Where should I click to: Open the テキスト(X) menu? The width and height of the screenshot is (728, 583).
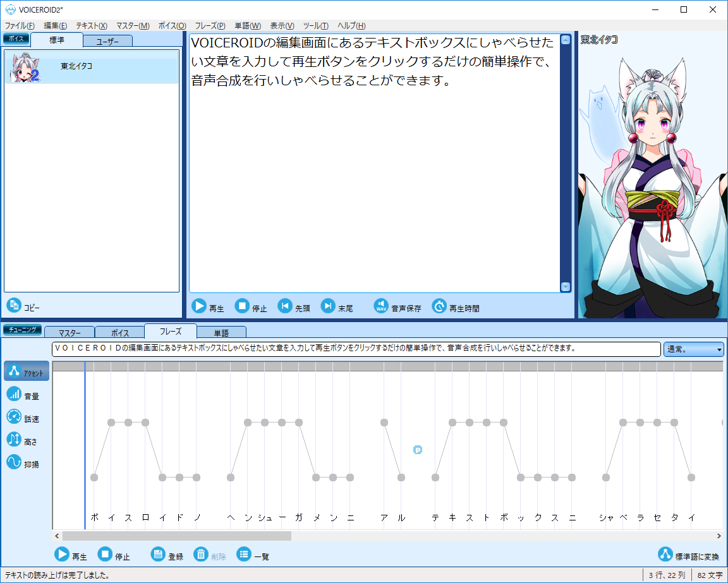click(92, 26)
